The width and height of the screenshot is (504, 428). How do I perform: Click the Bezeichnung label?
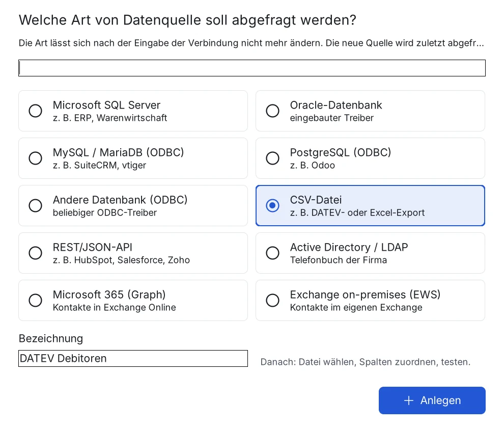[51, 338]
